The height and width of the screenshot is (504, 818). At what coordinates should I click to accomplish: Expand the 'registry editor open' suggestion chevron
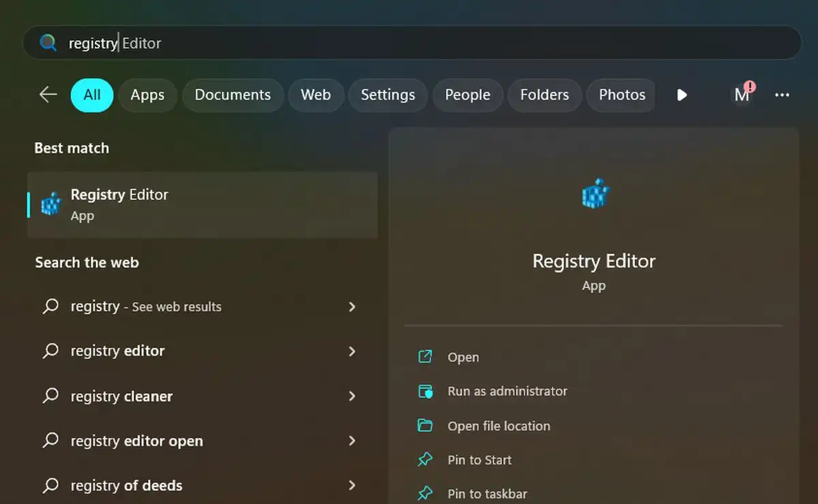pos(352,441)
